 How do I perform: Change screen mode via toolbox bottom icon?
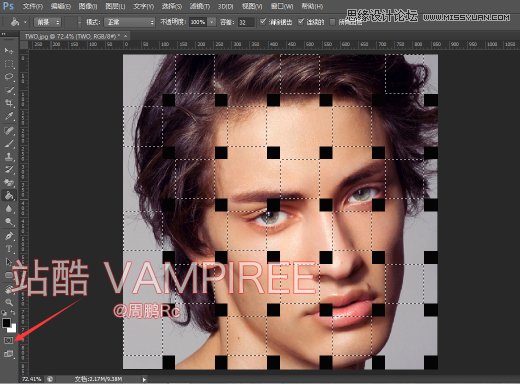coord(9,354)
